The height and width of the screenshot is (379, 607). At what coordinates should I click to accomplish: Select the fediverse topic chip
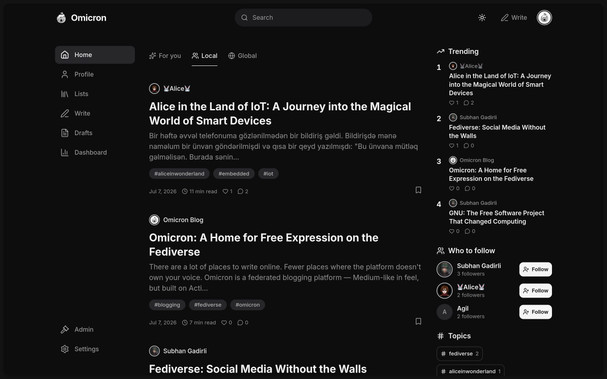[460, 353]
